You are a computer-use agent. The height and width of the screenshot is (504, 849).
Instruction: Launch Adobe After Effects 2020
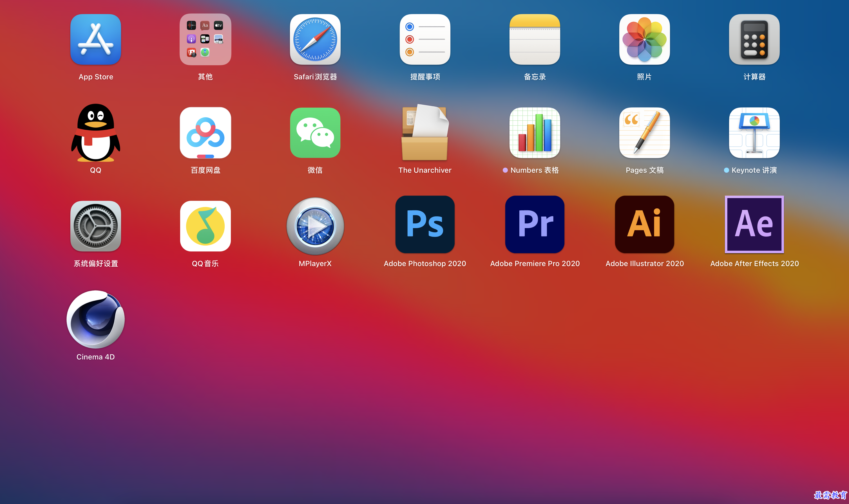(754, 224)
